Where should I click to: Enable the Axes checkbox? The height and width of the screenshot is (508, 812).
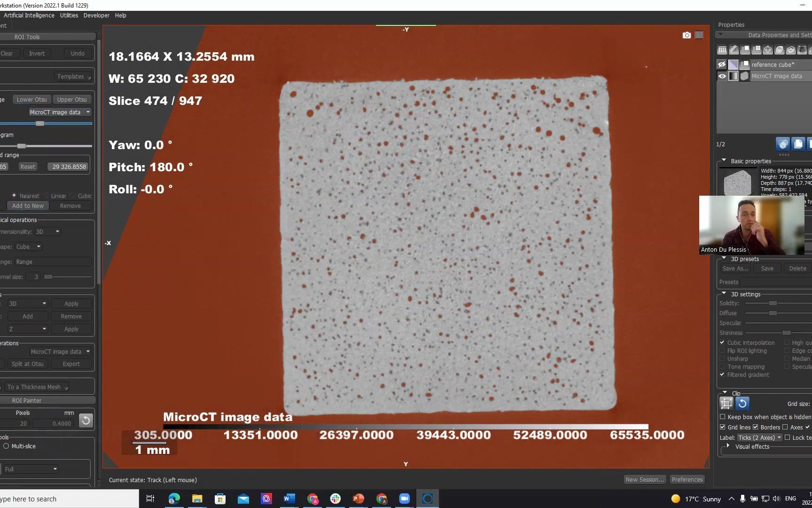coord(785,427)
